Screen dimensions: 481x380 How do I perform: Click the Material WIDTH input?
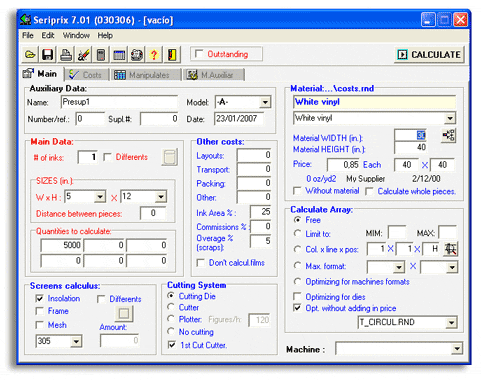(x=410, y=135)
